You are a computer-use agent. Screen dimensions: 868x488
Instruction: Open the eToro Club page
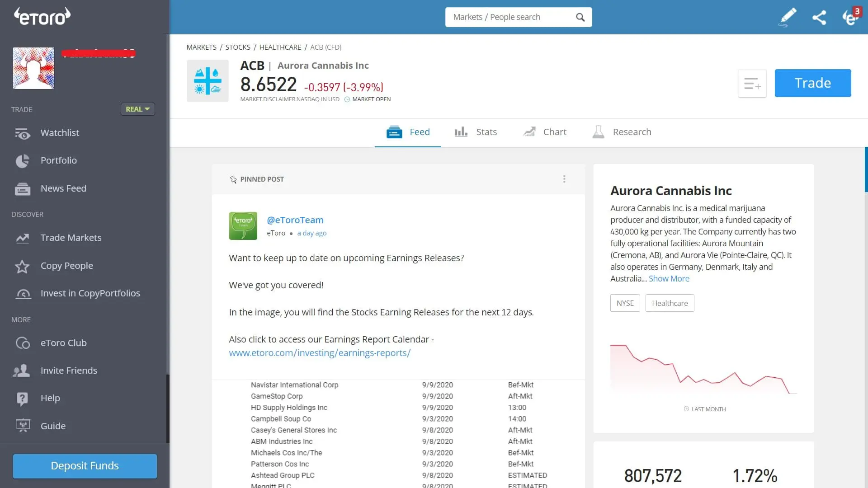pyautogui.click(x=64, y=343)
